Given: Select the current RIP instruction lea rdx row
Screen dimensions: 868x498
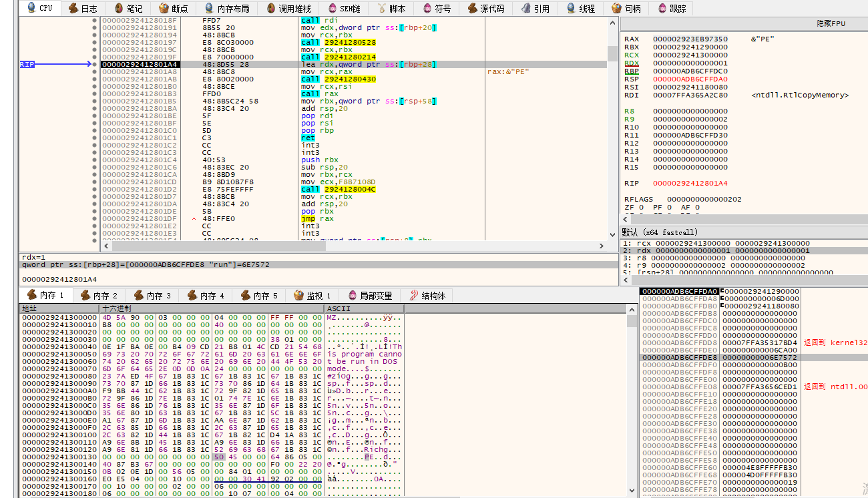Looking at the screenshot, I should pyautogui.click(x=353, y=64).
